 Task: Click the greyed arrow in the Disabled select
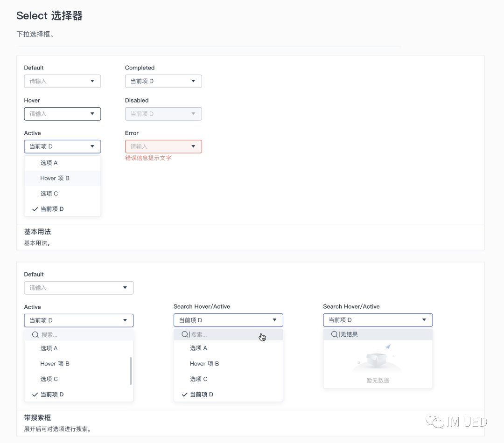194,114
